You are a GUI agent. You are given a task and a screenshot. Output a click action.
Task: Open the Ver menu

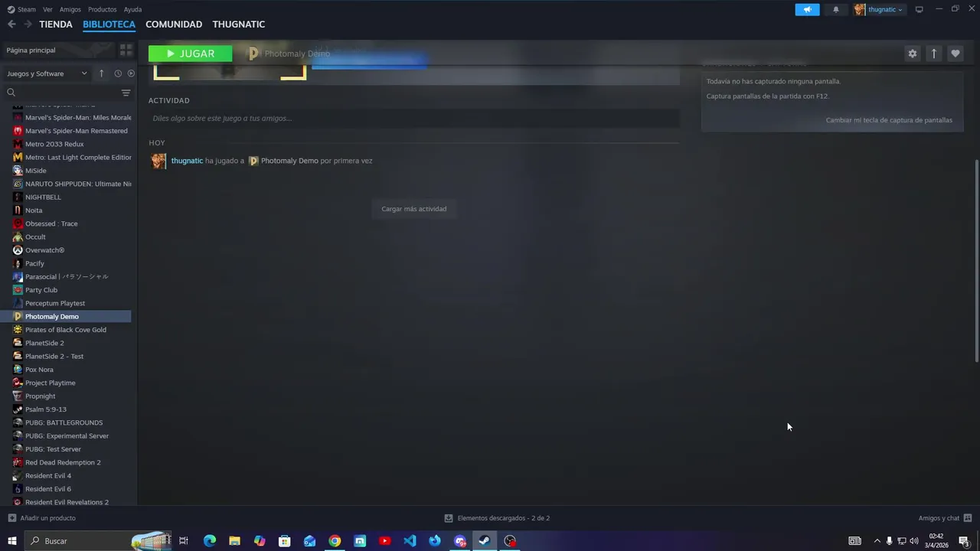point(47,9)
